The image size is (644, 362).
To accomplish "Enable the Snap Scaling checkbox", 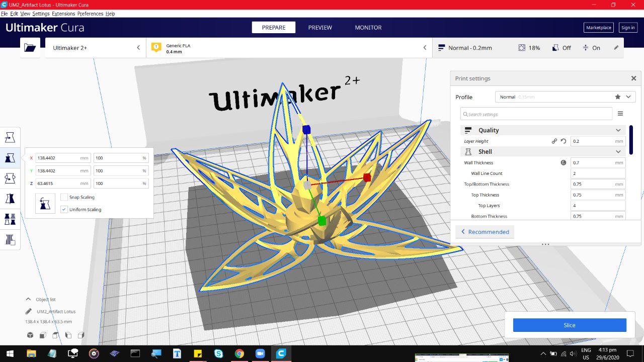I will (64, 197).
